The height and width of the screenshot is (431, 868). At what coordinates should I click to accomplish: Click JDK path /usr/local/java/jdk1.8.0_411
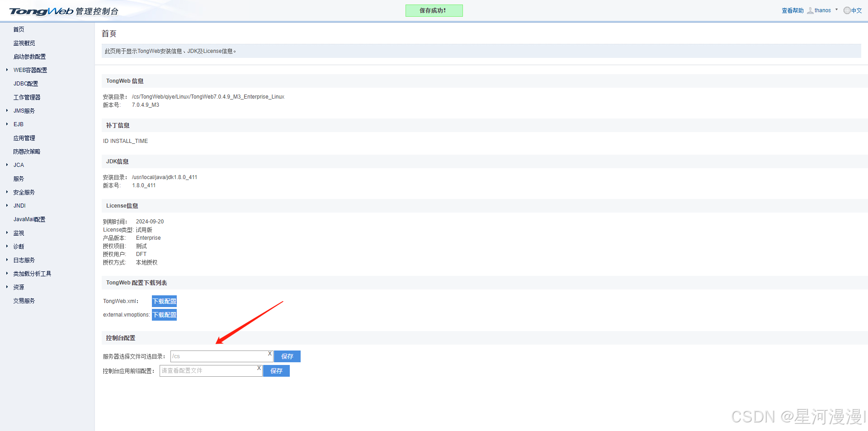coord(165,177)
